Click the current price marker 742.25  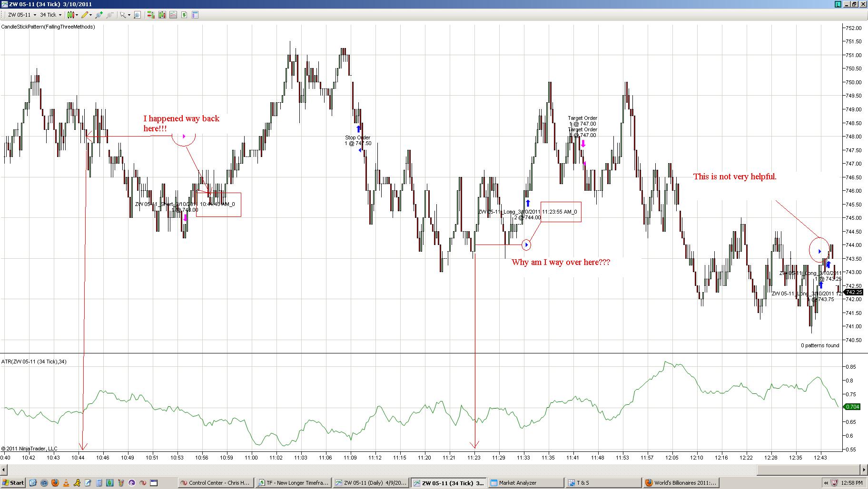(x=854, y=292)
